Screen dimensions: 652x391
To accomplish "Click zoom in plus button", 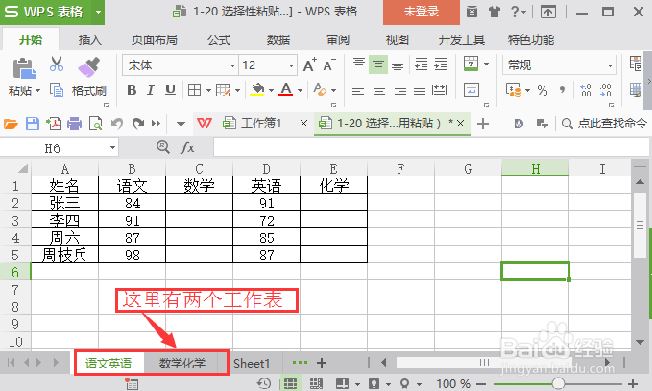I will pos(633,384).
